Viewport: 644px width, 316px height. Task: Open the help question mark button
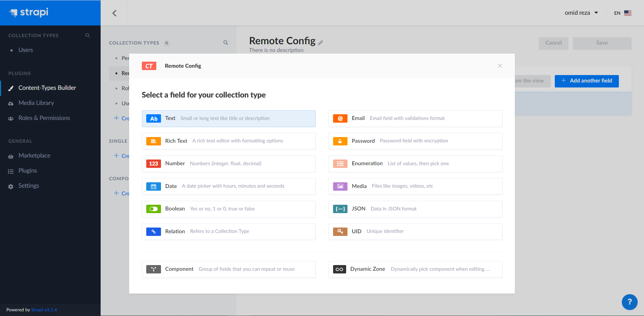click(x=630, y=302)
